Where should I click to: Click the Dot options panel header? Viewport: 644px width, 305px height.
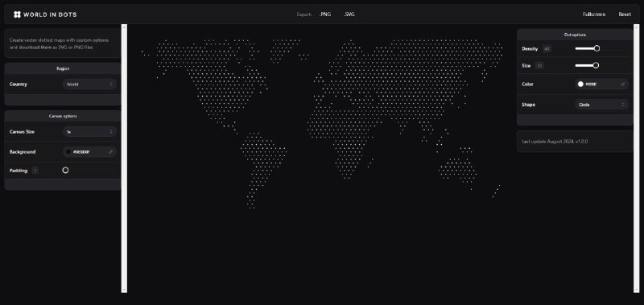click(x=575, y=35)
